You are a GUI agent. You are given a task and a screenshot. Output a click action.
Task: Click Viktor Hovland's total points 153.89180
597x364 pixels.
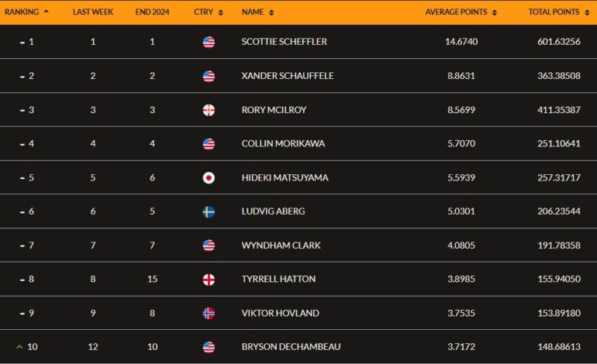[x=559, y=313]
